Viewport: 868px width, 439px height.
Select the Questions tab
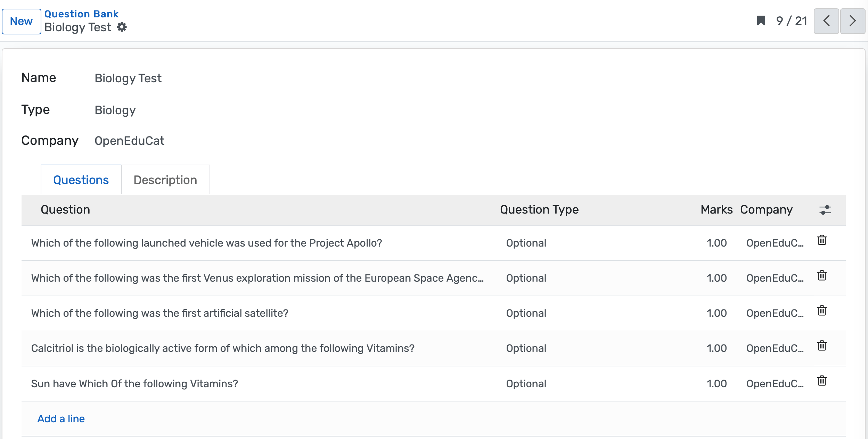[x=81, y=180]
